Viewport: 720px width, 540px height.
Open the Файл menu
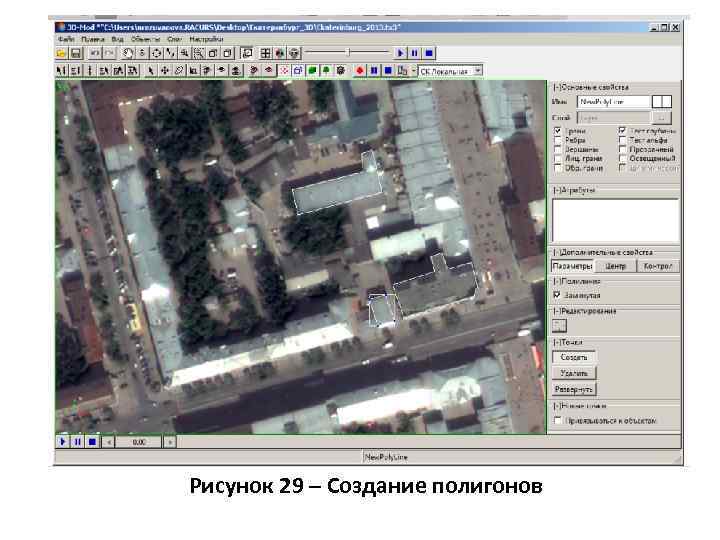[67, 39]
